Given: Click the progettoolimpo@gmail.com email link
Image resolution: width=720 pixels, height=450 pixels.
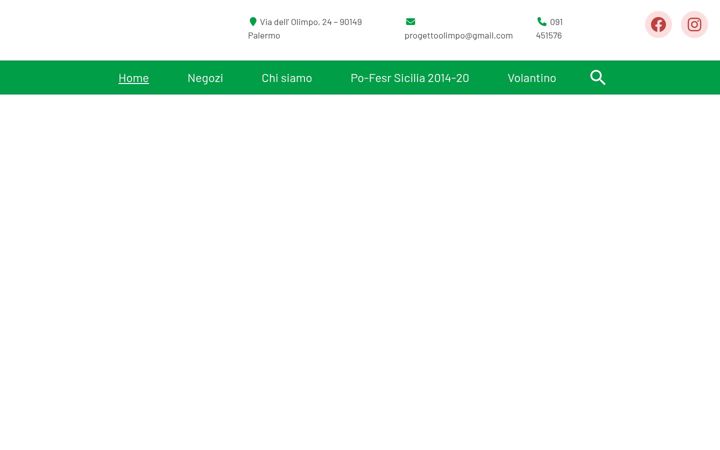Looking at the screenshot, I should pos(458,35).
